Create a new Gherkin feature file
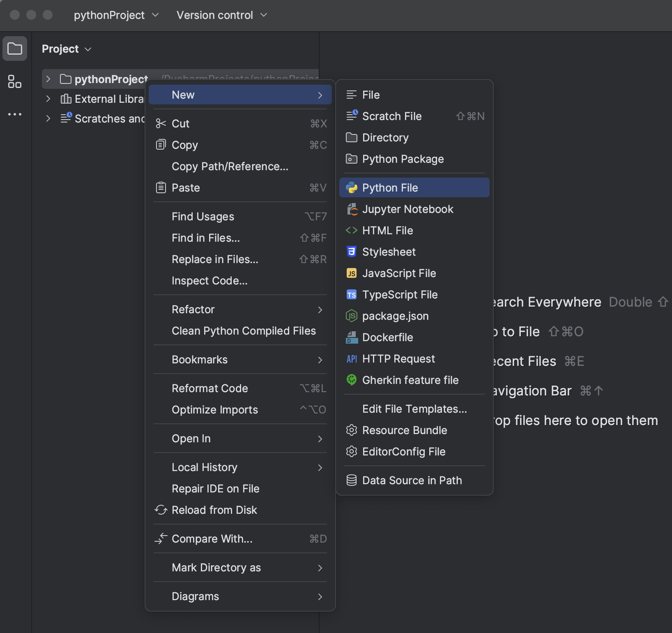Image resolution: width=672 pixels, height=633 pixels. (411, 380)
